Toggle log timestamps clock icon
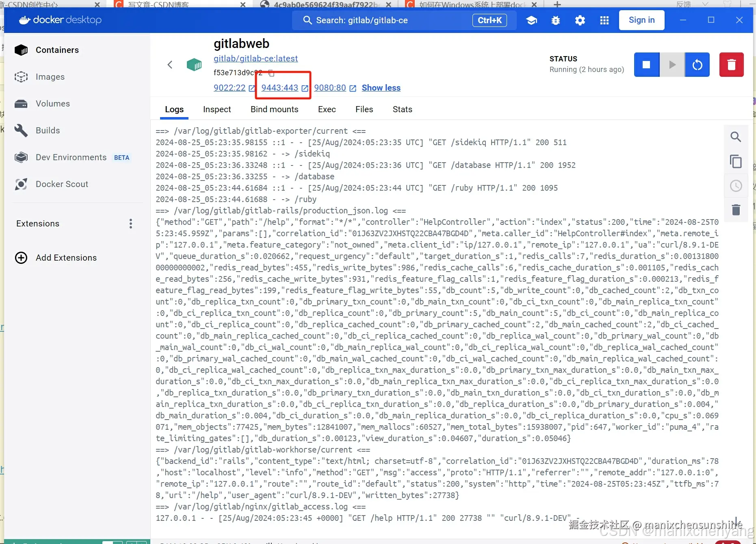The image size is (756, 544). (x=736, y=186)
